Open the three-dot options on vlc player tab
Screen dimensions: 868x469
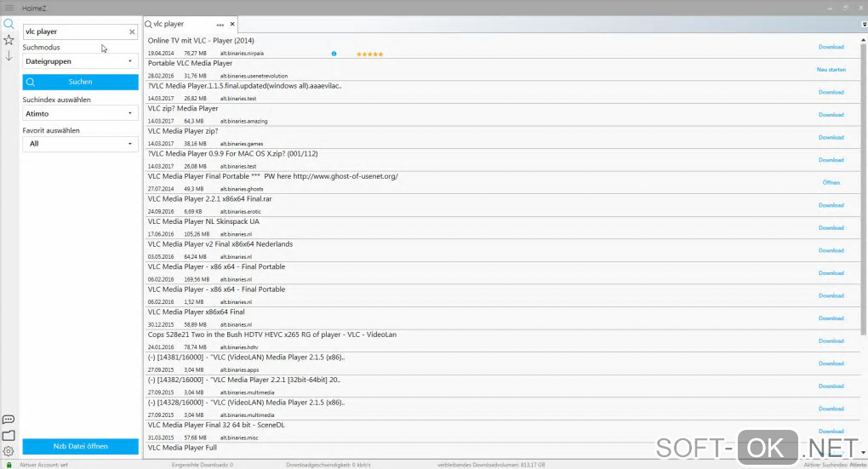220,25
